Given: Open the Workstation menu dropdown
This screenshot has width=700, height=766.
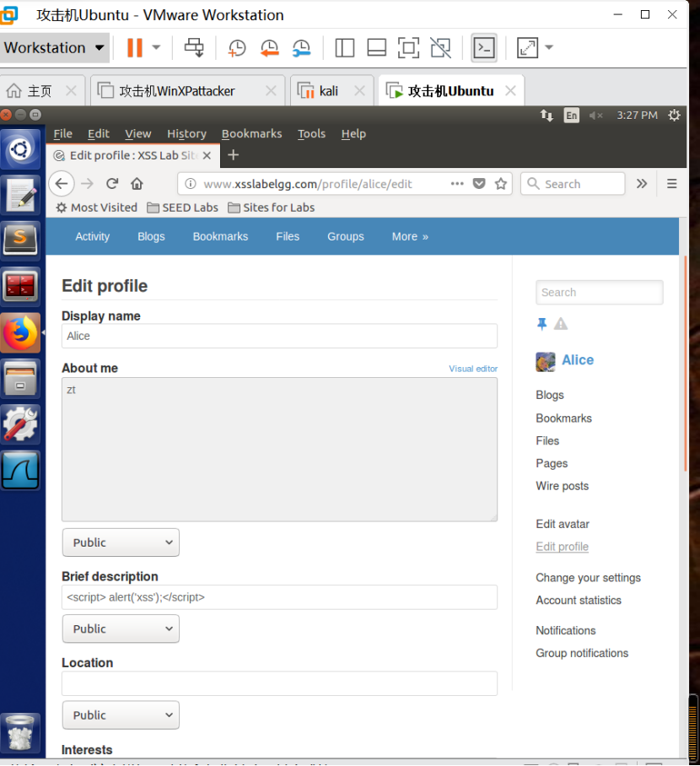Looking at the screenshot, I should (x=54, y=48).
